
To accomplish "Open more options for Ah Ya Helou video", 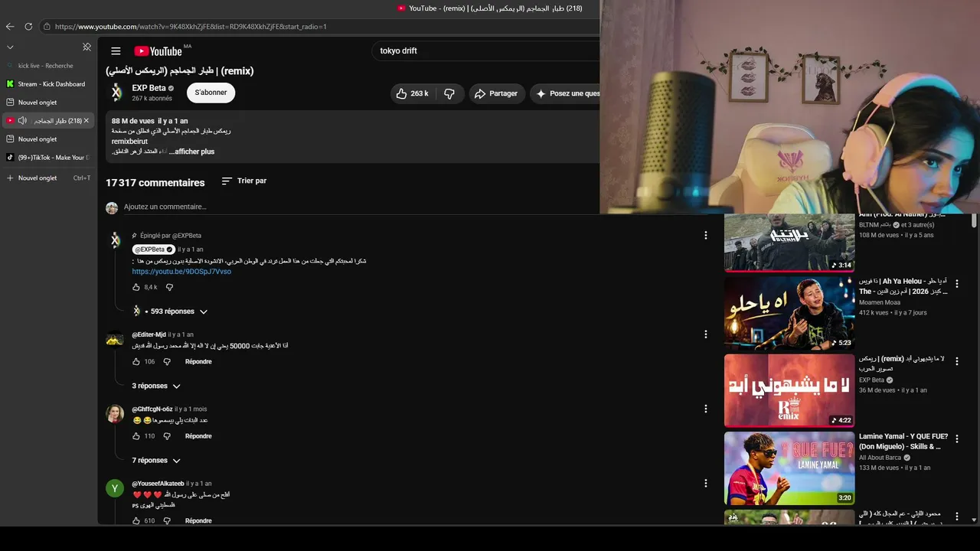I will tap(956, 284).
